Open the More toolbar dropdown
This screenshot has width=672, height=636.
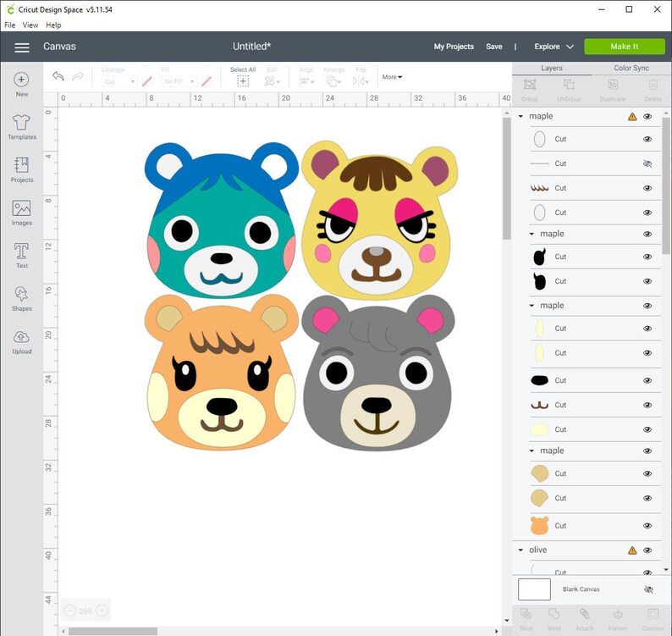tap(392, 77)
